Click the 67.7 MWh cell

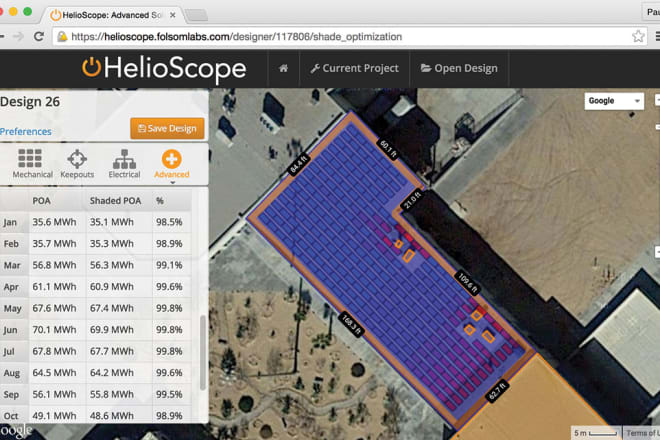tap(112, 351)
